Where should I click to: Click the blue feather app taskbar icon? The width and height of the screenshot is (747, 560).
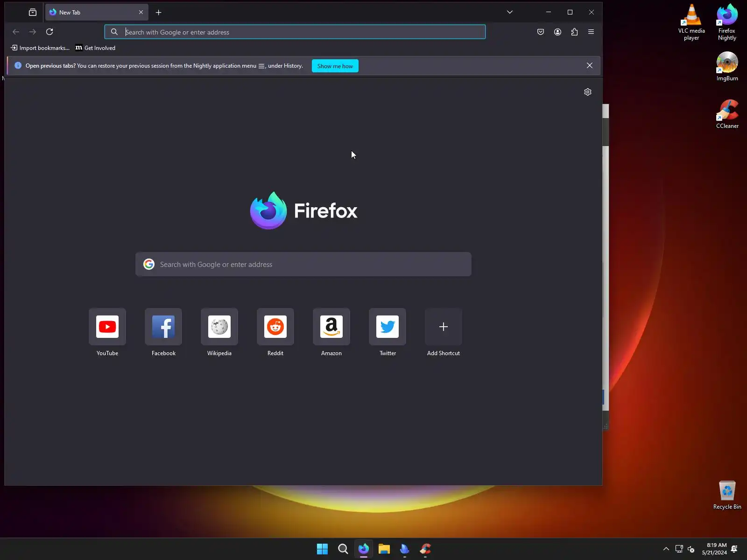click(405, 549)
